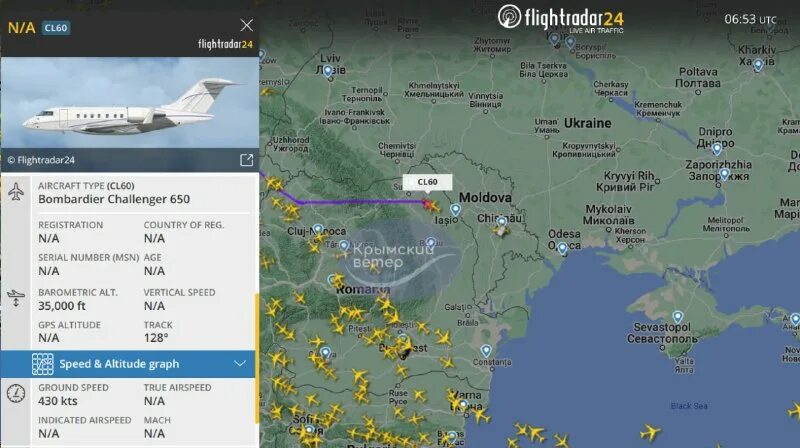The width and height of the screenshot is (800, 448).
Task: Click the selected red CL60 aircraft icon
Action: click(x=430, y=205)
